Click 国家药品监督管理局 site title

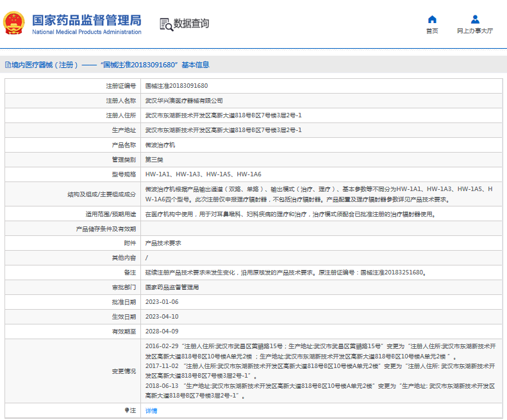(x=87, y=20)
